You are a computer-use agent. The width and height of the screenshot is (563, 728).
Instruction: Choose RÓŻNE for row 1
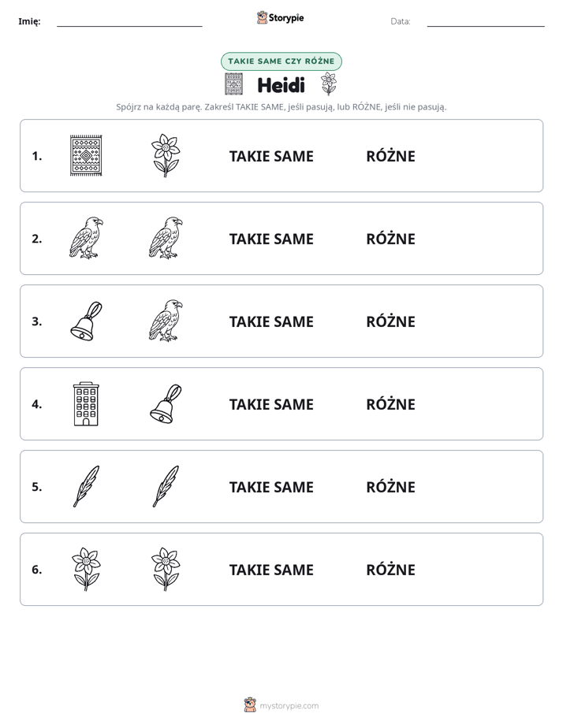tap(390, 157)
